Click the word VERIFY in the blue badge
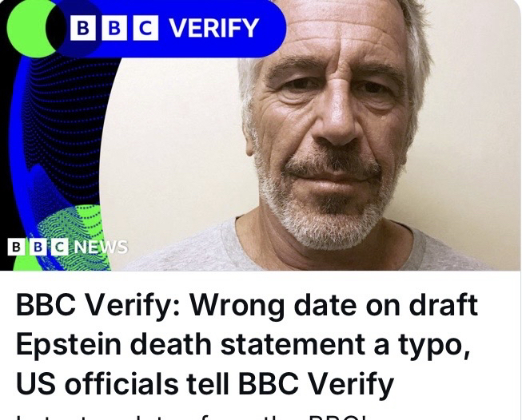Viewport: 522px width, 420px height. (215, 28)
